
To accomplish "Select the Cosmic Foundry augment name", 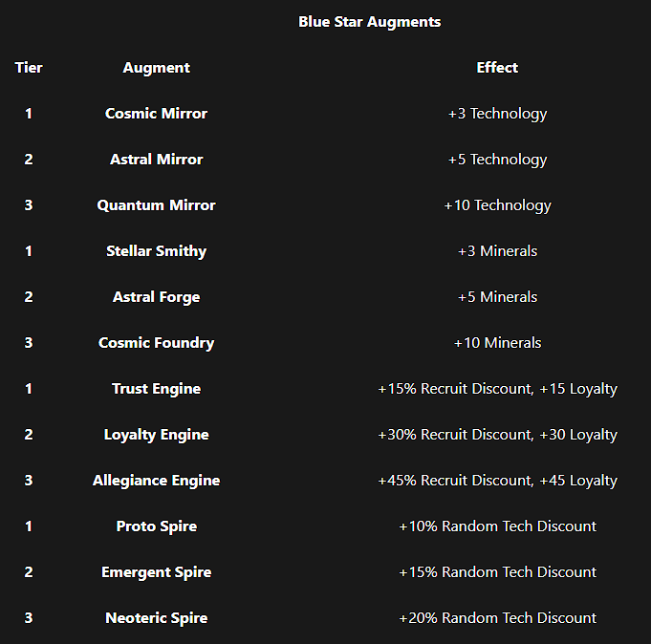I will 156,343.
